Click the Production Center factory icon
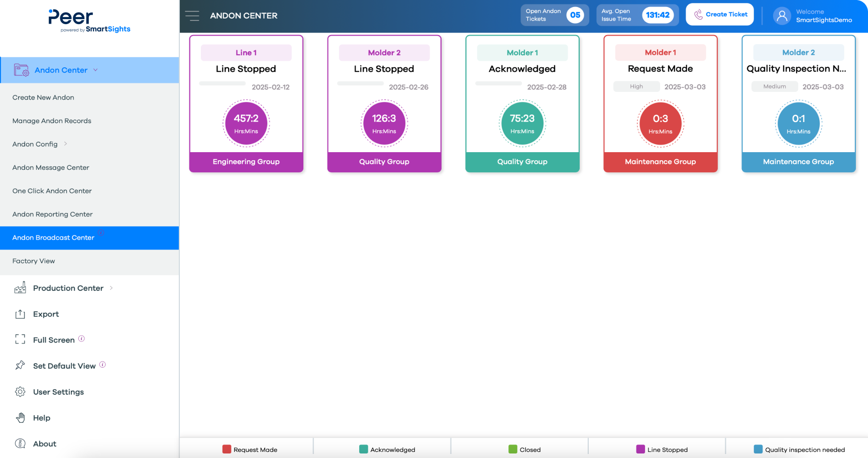868x458 pixels. point(20,288)
